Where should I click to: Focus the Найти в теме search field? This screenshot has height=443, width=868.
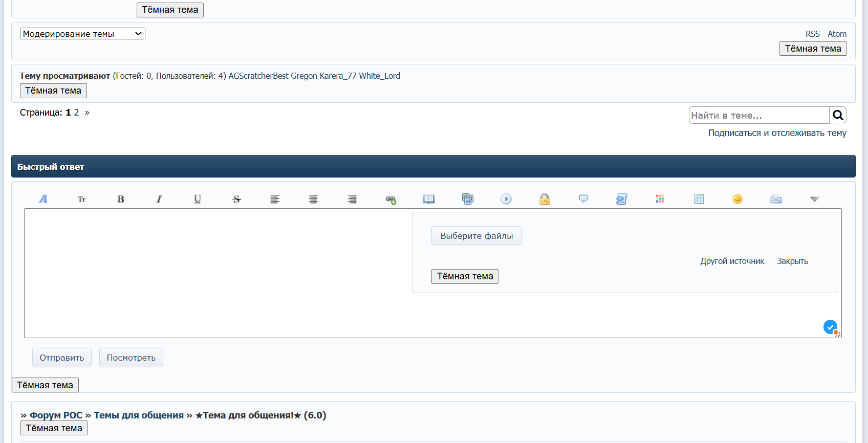pyautogui.click(x=759, y=115)
